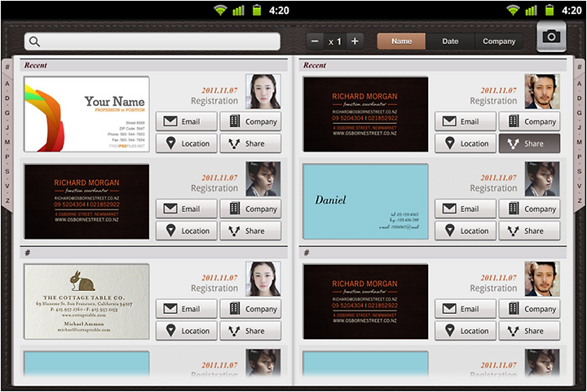Open Richard Morgan card image on left page
587x392 pixels.
tap(86, 201)
